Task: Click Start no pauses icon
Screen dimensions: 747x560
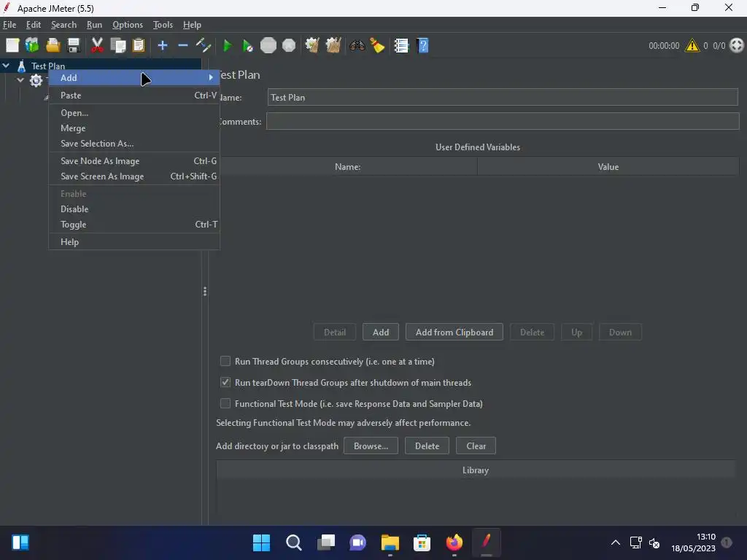Action: (247, 46)
